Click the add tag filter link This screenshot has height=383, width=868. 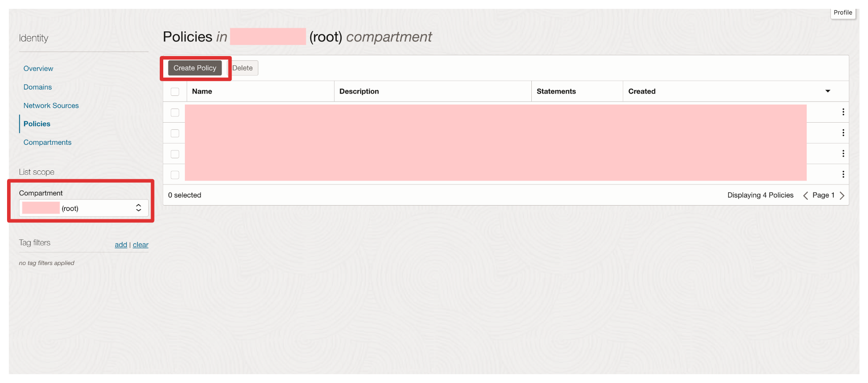tap(121, 245)
